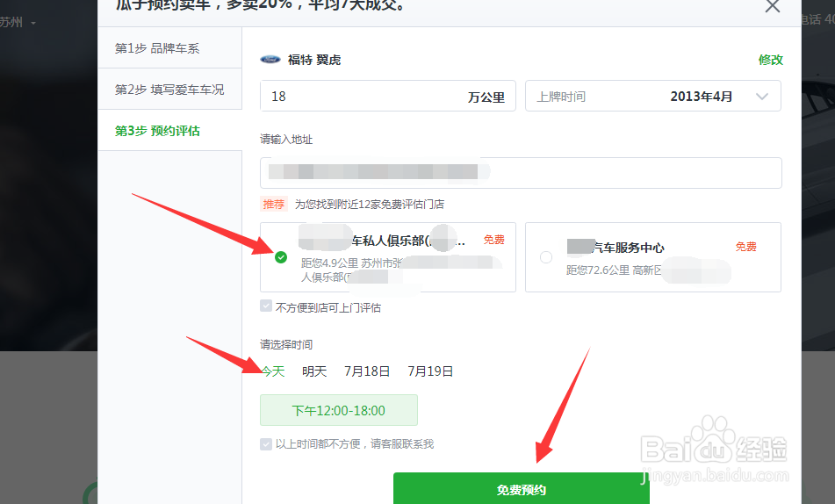
Task: Click the address input field
Action: click(521, 173)
